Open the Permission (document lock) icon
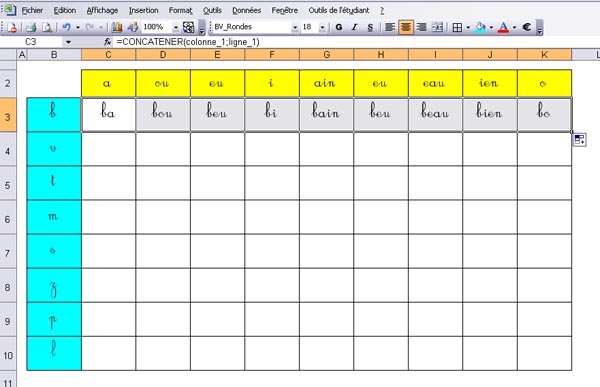The height and width of the screenshot is (387, 600). pos(12,27)
